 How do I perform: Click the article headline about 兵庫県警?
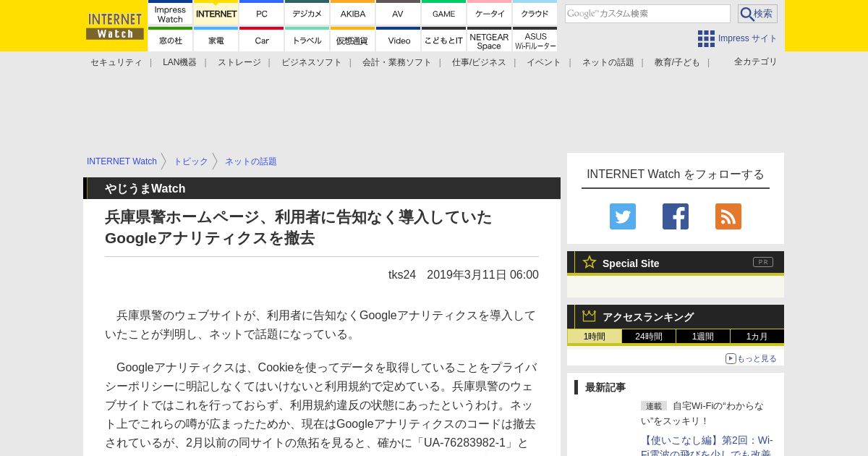(x=298, y=227)
